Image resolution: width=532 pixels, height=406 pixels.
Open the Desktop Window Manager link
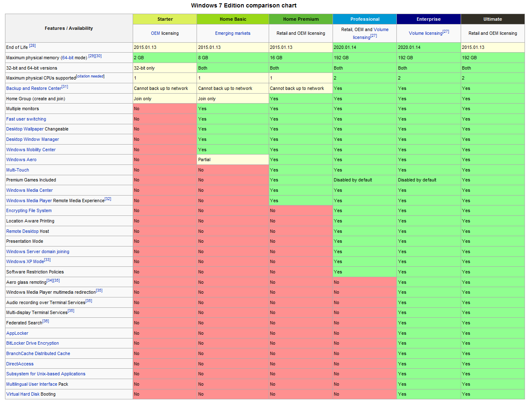coord(32,139)
